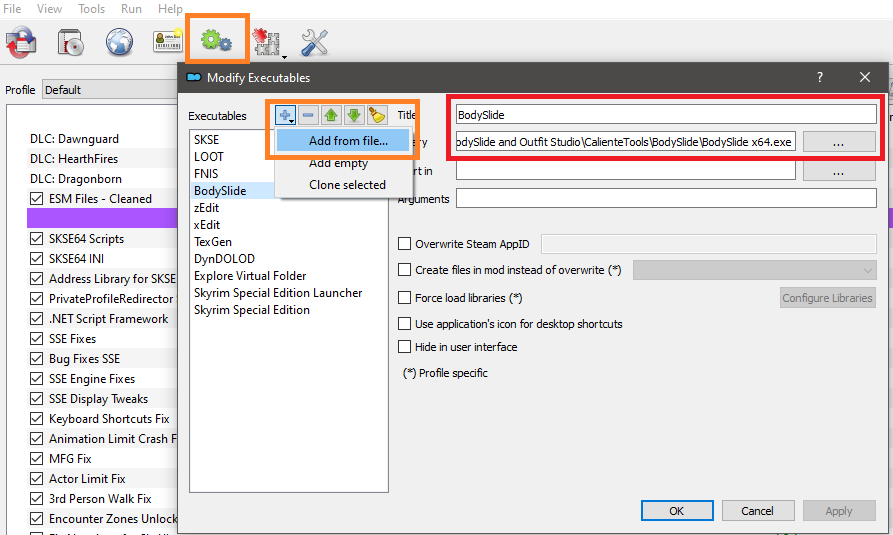Toggle Hide in user interface checkbox
The width and height of the screenshot is (893, 535).
tap(404, 346)
